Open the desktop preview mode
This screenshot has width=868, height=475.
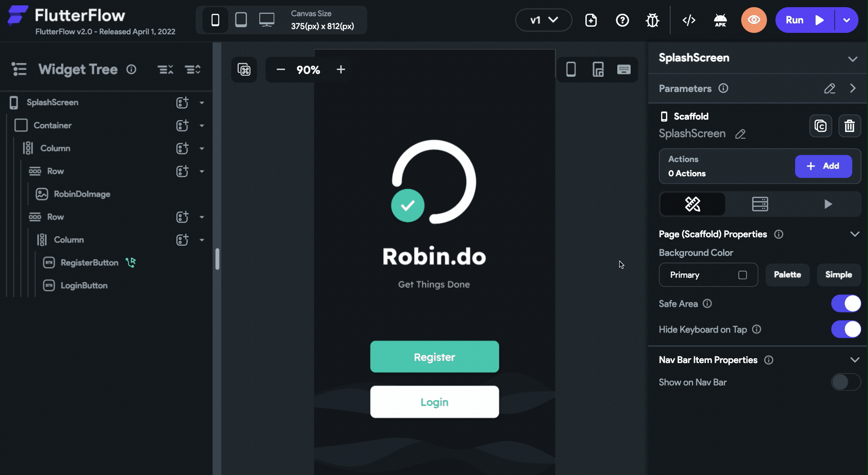pyautogui.click(x=266, y=20)
